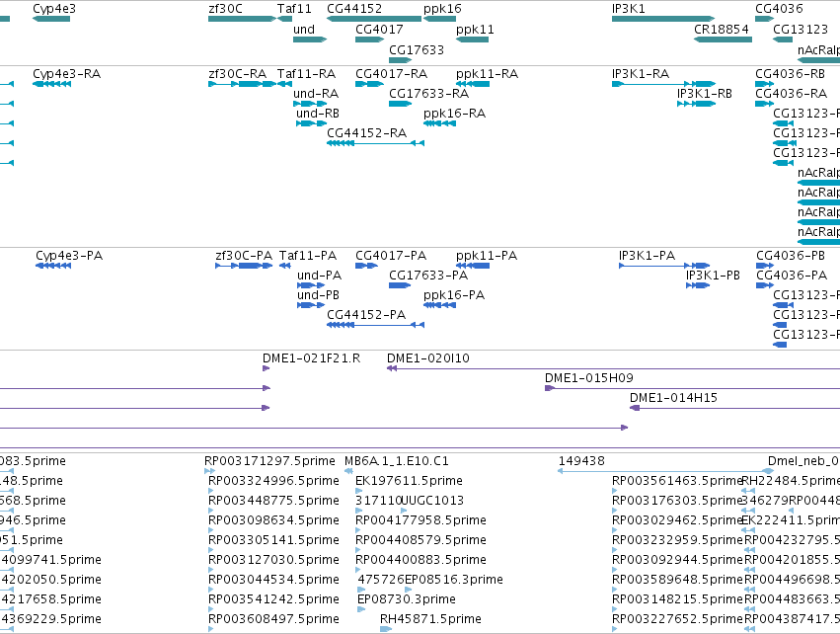
Task: Click the IP3K1-RA transcript
Action: coord(663,84)
